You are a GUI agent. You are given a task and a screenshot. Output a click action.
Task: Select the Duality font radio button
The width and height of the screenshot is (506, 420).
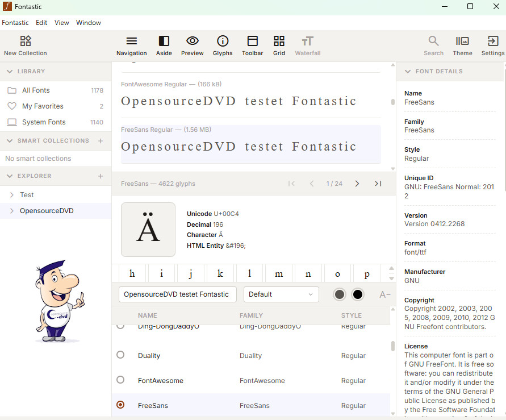(x=120, y=355)
